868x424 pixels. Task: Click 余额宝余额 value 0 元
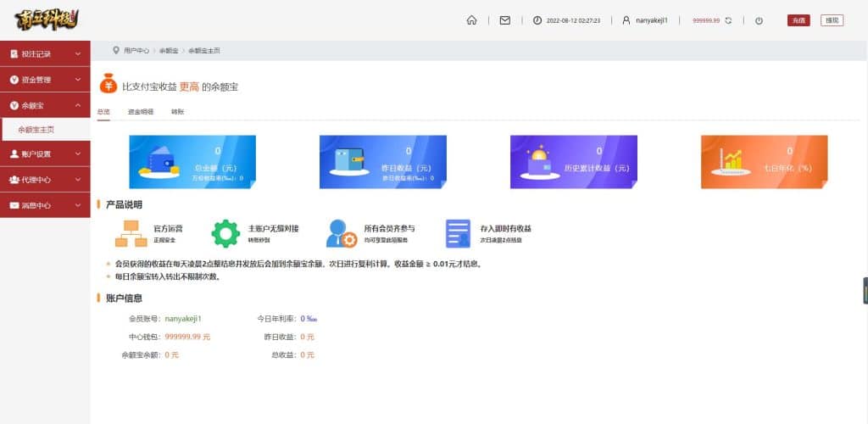click(x=171, y=354)
